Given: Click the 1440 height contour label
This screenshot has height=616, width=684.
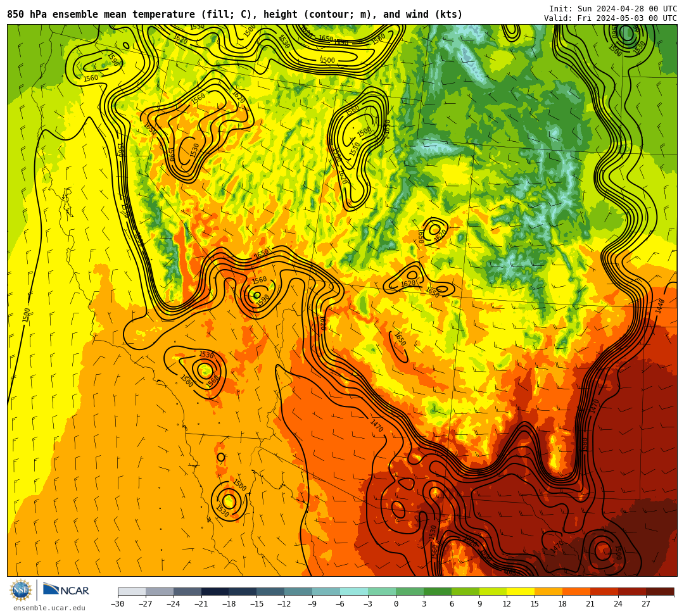Looking at the screenshot, I should coord(659,306).
